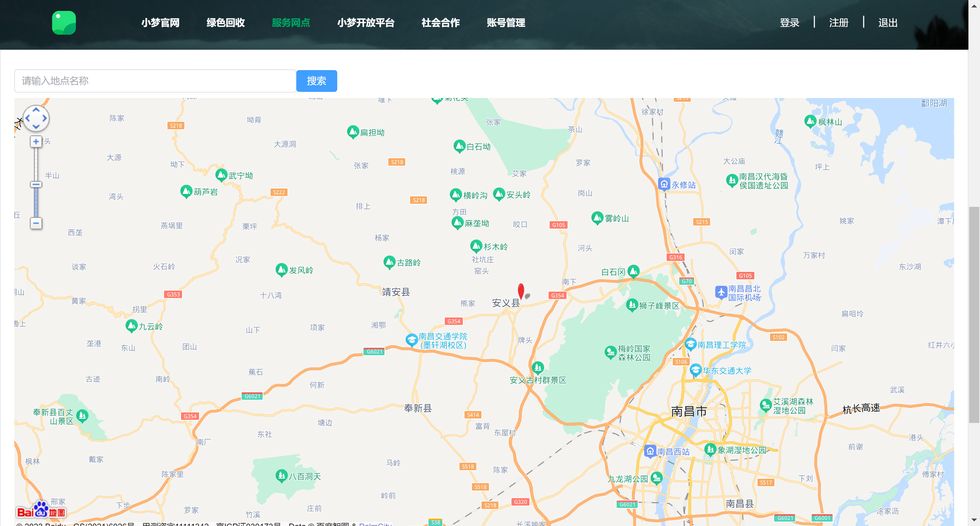Click the 南昌西站 railway station icon

click(650, 451)
